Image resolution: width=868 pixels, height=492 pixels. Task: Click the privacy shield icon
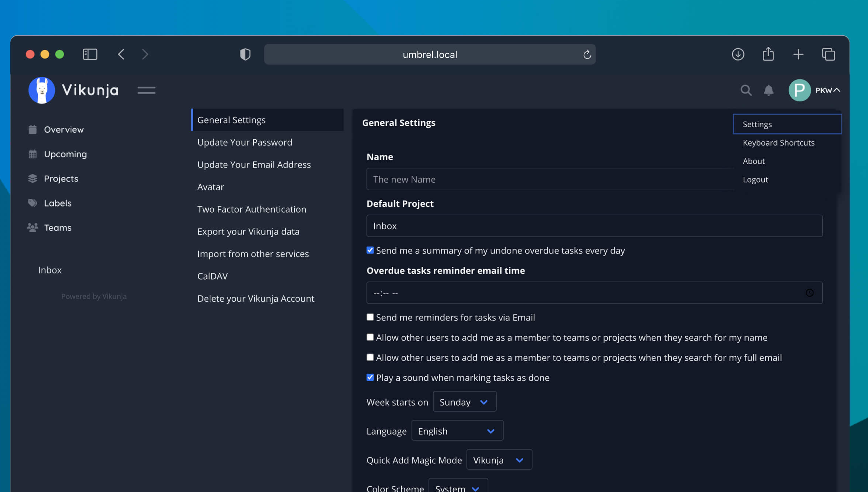pos(245,54)
